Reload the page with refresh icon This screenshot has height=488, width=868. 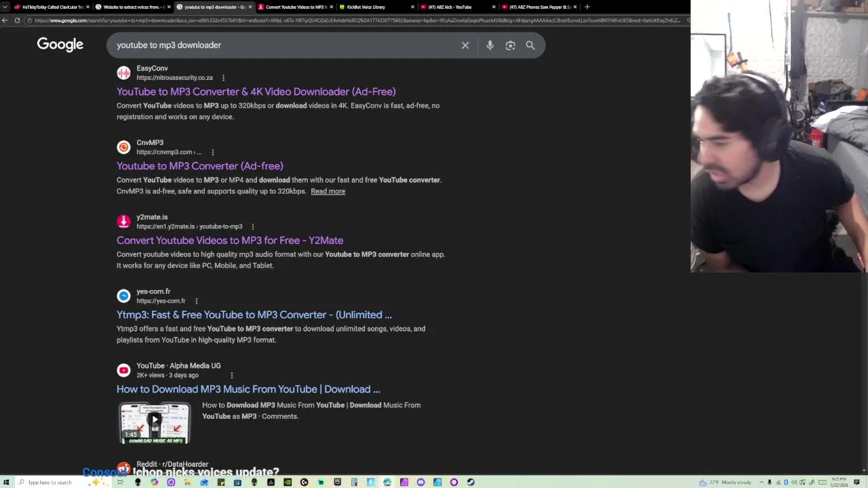17,20
